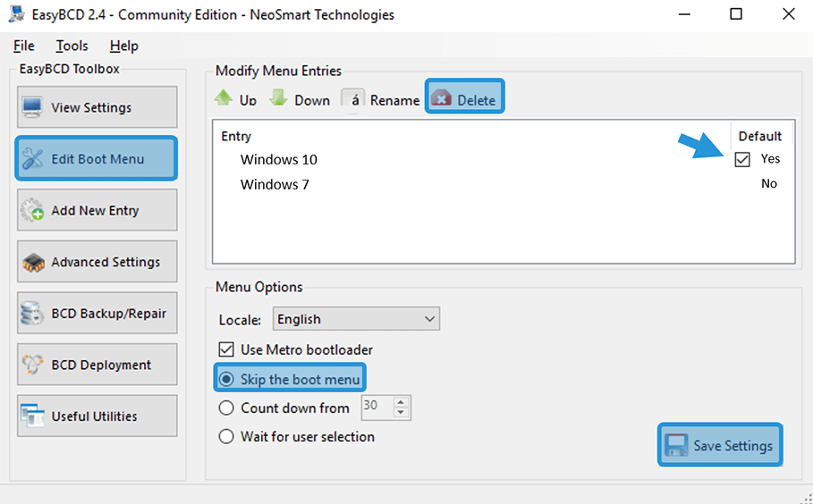Click the windows icon on Useful Utilities
Viewport: 813px width, 504px height.
pos(32,416)
